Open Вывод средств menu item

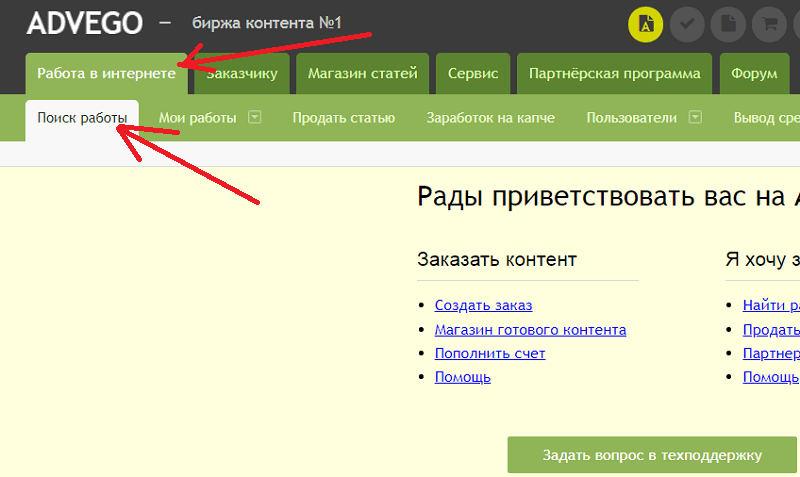[767, 118]
